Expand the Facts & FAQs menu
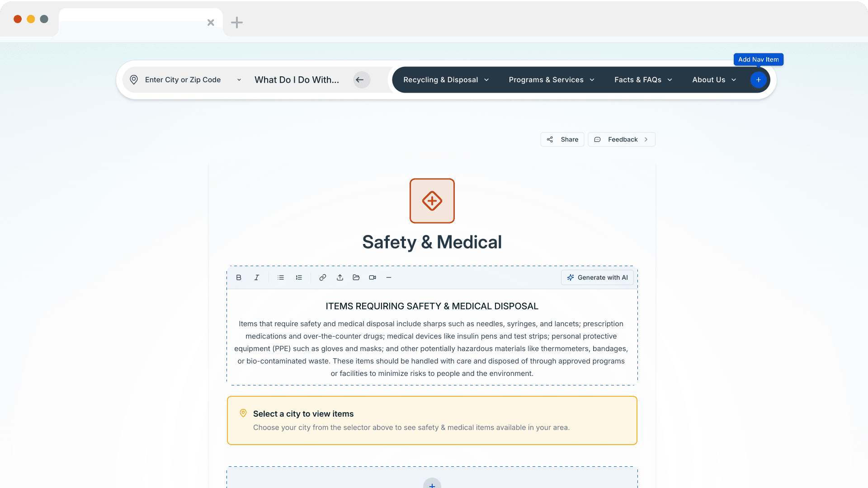868x488 pixels. [643, 80]
